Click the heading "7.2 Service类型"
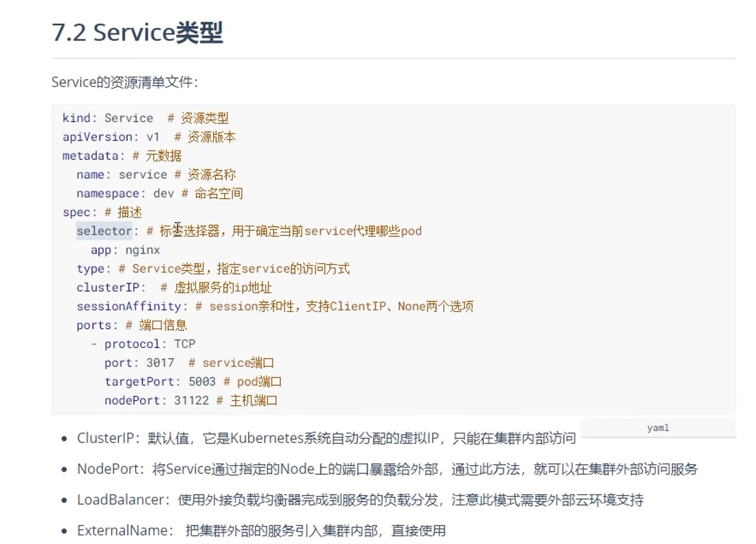 click(137, 32)
